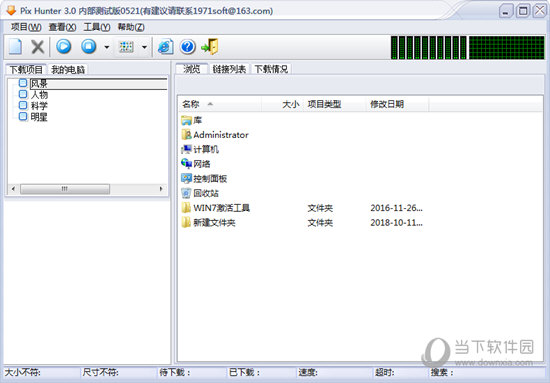Toggle checkbox for 明星 project
550x383 pixels.
click(x=23, y=116)
